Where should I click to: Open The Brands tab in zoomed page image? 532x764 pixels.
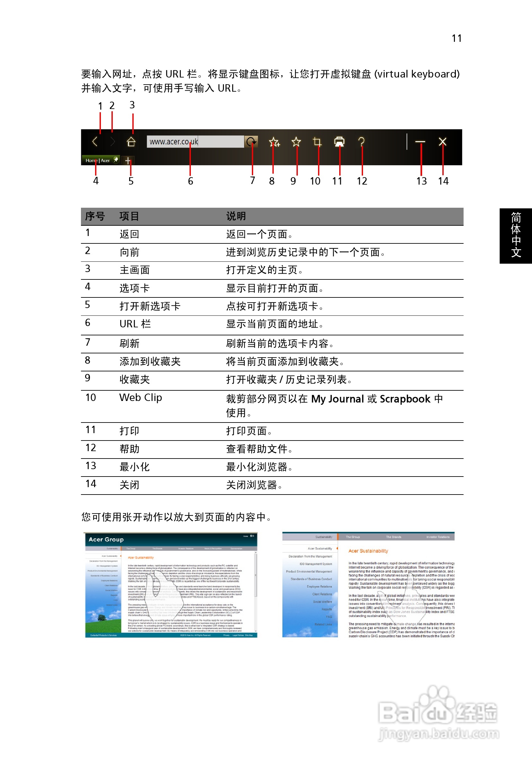click(x=394, y=537)
